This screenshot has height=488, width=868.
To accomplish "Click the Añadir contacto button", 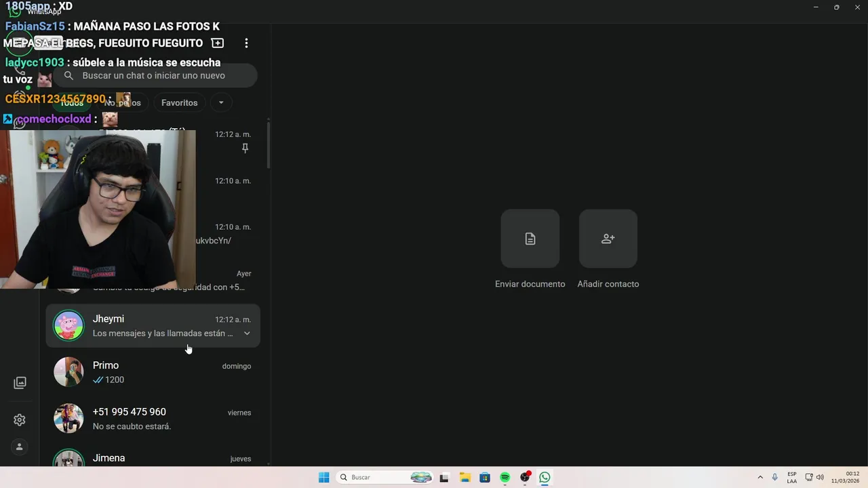I will pos(608,239).
